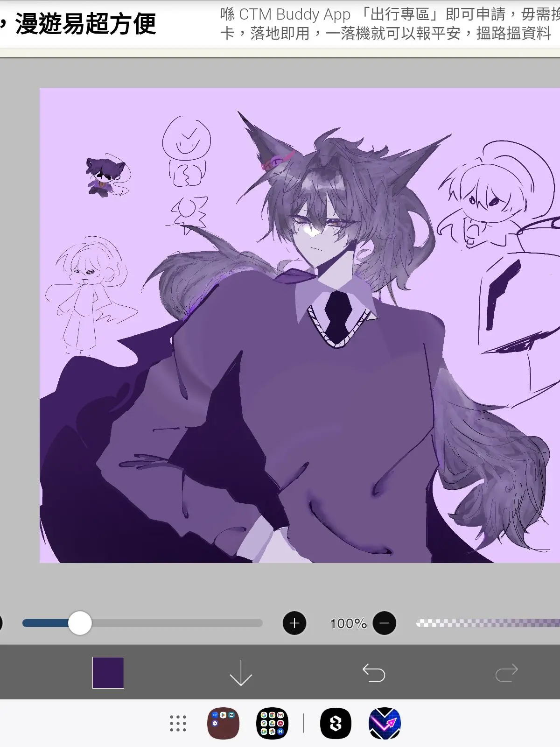The height and width of the screenshot is (747, 560).
Task: Tap the bold 漫遊易超方便 ad headline
Action: point(85,24)
